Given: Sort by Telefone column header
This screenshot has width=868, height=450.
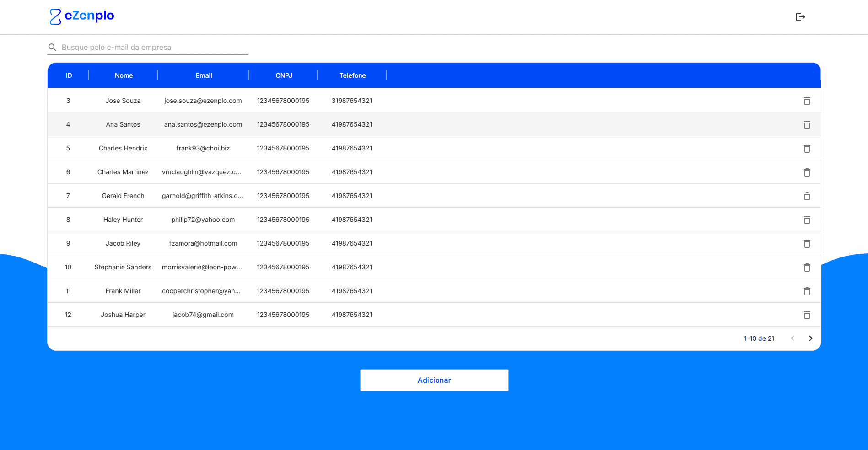Looking at the screenshot, I should coord(352,75).
